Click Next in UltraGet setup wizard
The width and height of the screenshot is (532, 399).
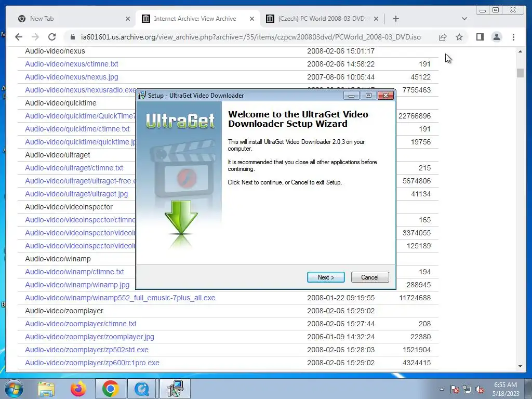point(326,277)
